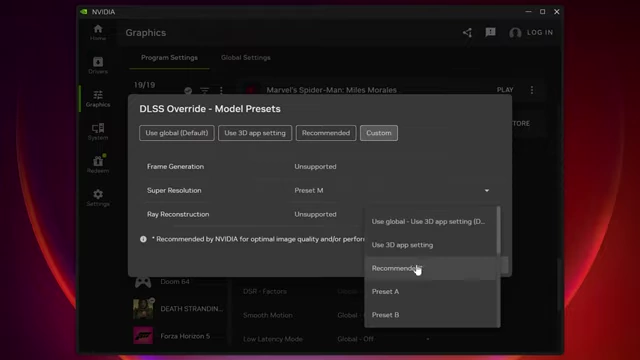Select Doom 64 in program list
Viewport: 640px width, 360px height.
click(176, 282)
